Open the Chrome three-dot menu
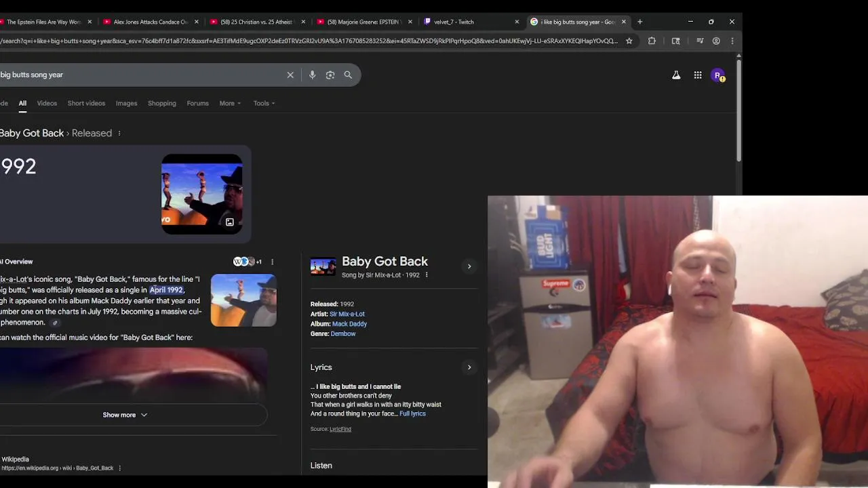 [732, 41]
